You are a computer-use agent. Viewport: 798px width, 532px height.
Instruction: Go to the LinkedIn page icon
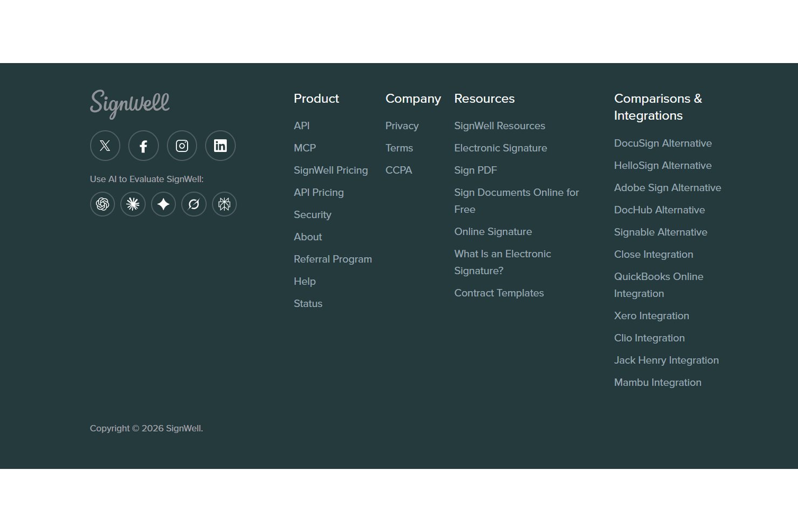pyautogui.click(x=221, y=146)
